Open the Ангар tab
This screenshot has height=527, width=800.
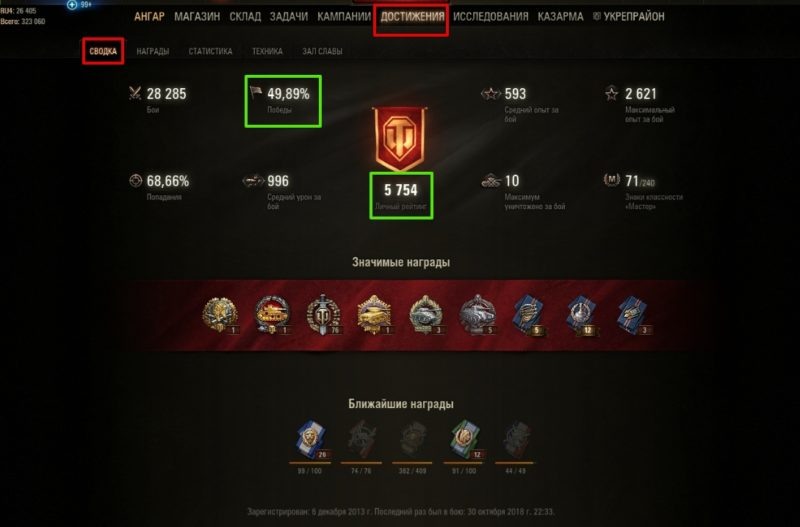coord(149,17)
